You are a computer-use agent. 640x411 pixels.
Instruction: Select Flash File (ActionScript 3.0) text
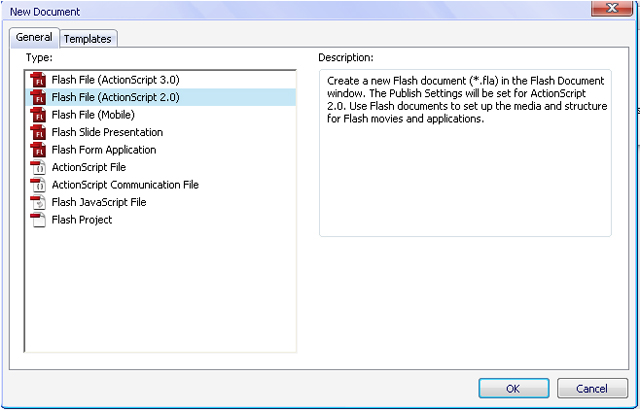tap(116, 80)
